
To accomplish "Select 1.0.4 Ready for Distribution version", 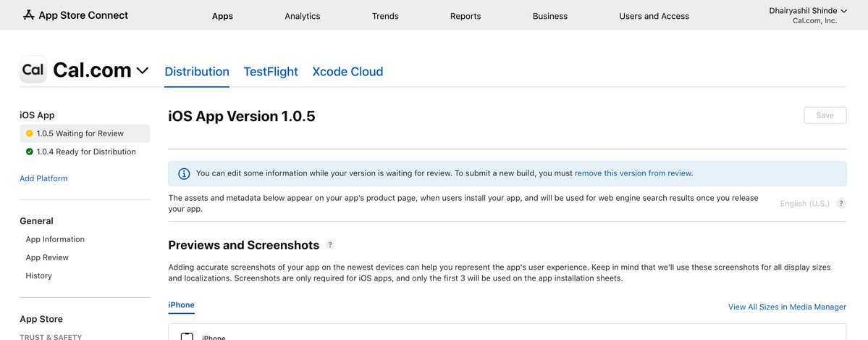I will [x=85, y=152].
